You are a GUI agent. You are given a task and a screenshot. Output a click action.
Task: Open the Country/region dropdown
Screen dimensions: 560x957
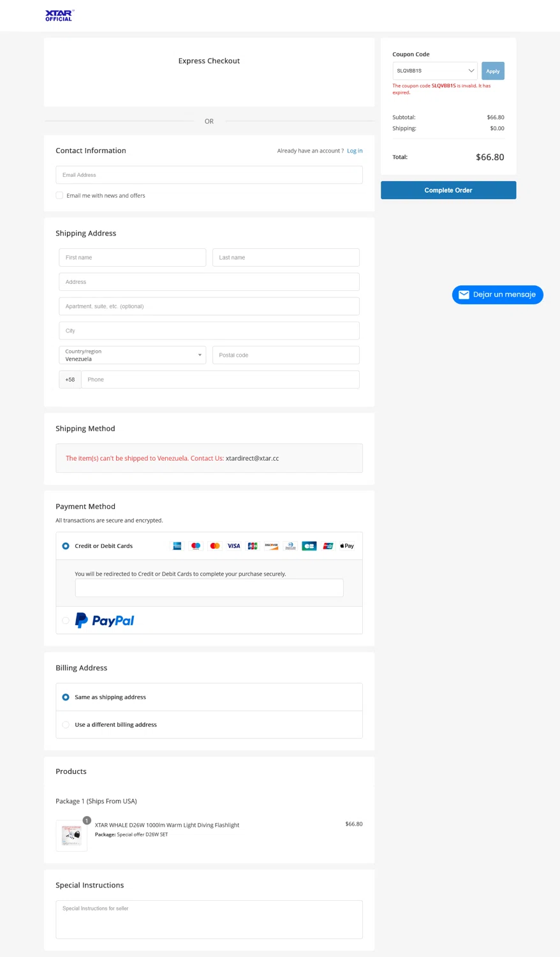pyautogui.click(x=133, y=355)
